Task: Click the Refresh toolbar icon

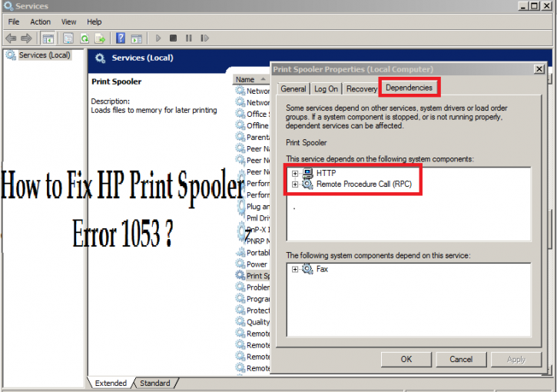Action: coord(85,38)
